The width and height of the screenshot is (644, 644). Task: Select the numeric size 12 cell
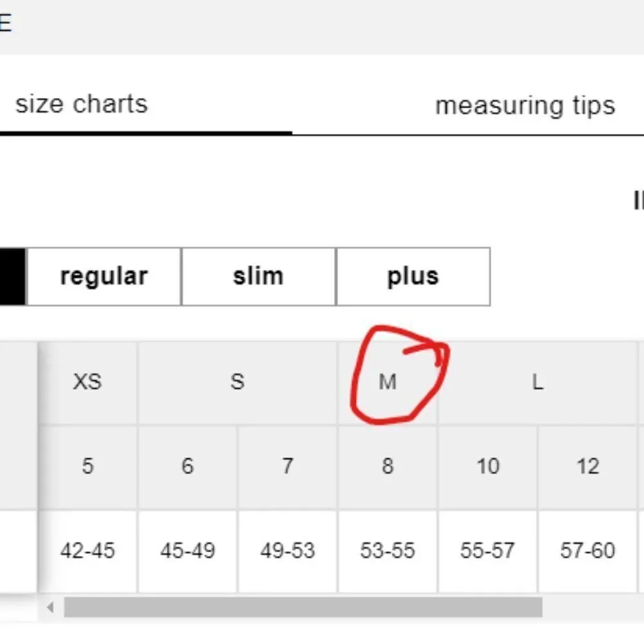coord(587,466)
